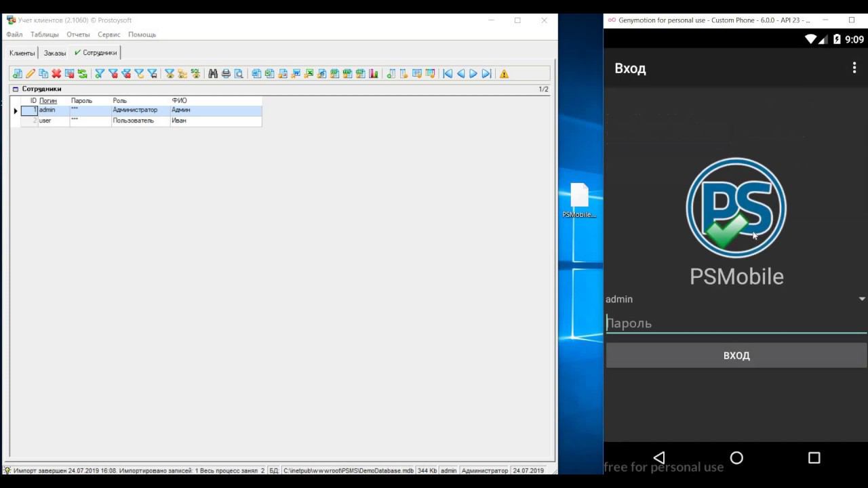The width and height of the screenshot is (868, 488).
Task: Click the printer icon
Action: [226, 74]
